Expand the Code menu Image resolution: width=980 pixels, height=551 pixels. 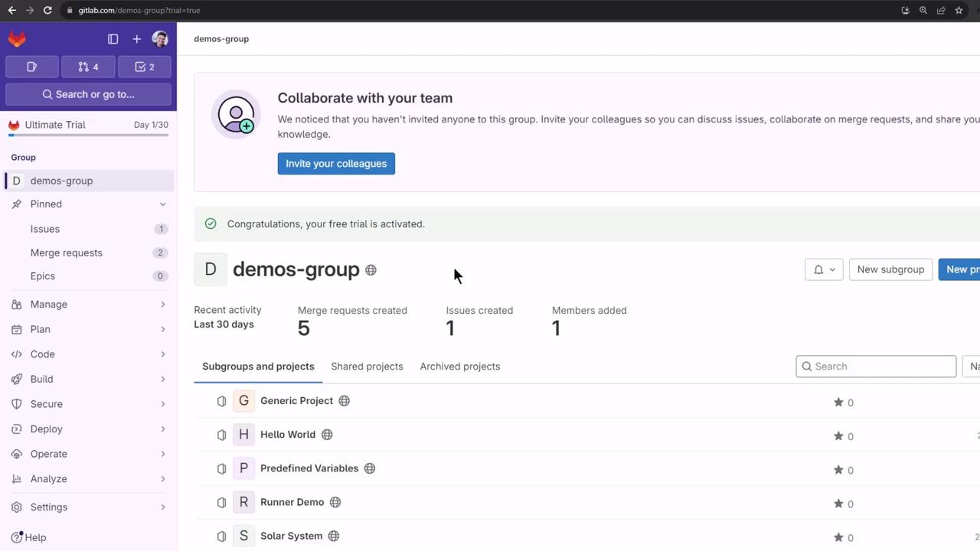[x=89, y=354]
